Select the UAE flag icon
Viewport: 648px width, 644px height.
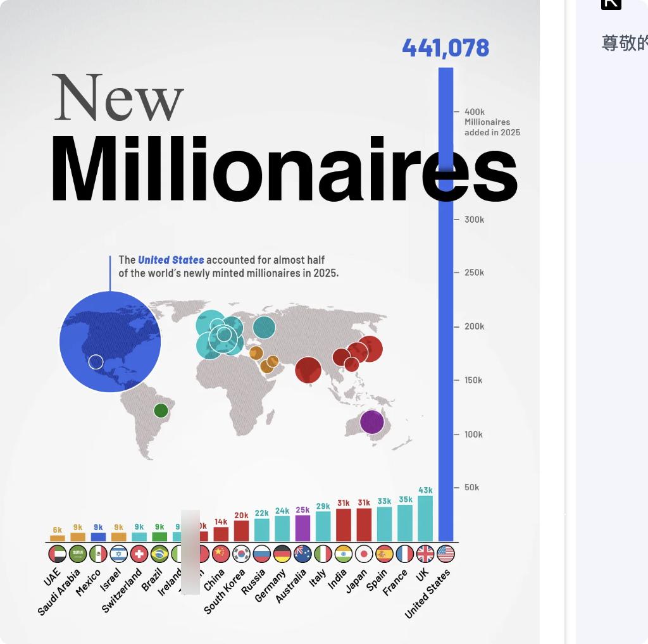pyautogui.click(x=58, y=554)
